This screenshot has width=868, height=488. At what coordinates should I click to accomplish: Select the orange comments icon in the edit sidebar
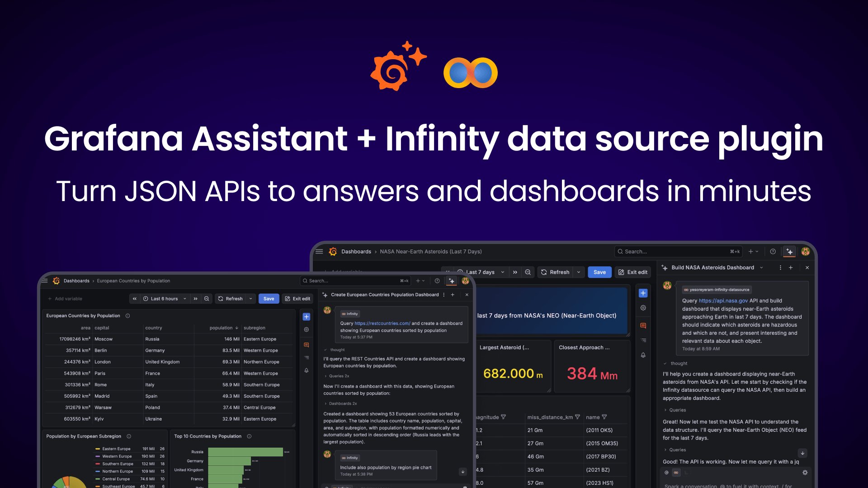[643, 325]
